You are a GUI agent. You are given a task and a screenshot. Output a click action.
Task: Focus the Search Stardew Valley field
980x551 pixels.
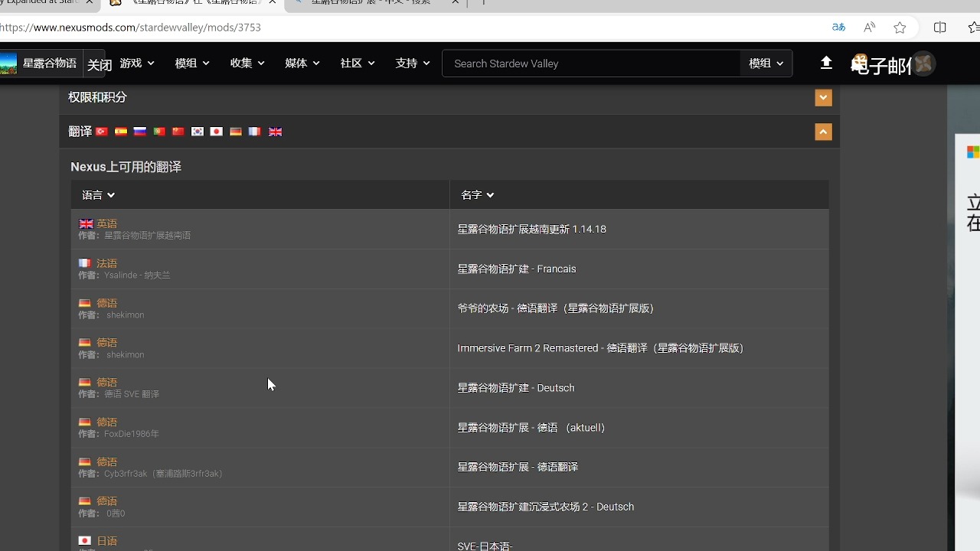pyautogui.click(x=591, y=64)
